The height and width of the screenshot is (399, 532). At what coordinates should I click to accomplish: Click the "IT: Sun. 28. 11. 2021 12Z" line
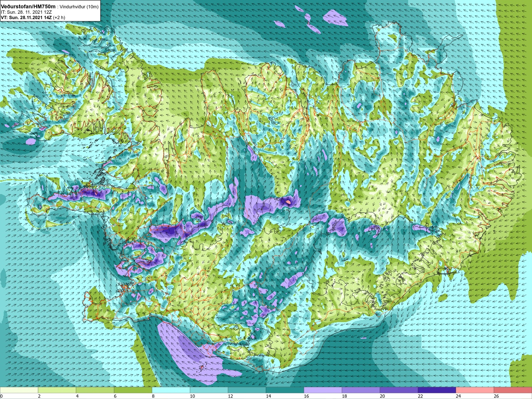(26, 12)
